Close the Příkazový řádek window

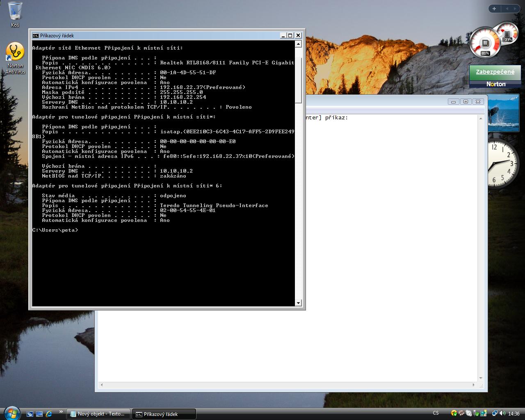pyautogui.click(x=298, y=36)
